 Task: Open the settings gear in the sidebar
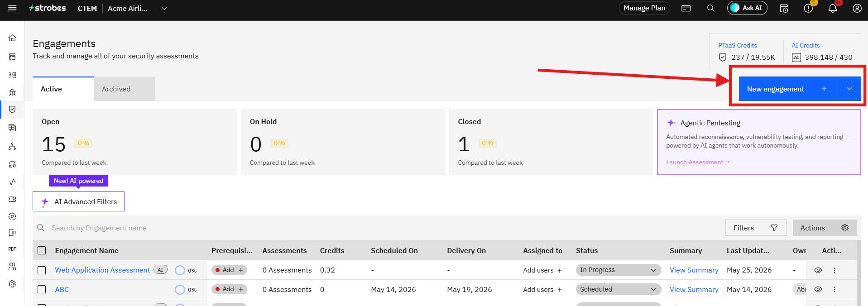[x=12, y=284]
